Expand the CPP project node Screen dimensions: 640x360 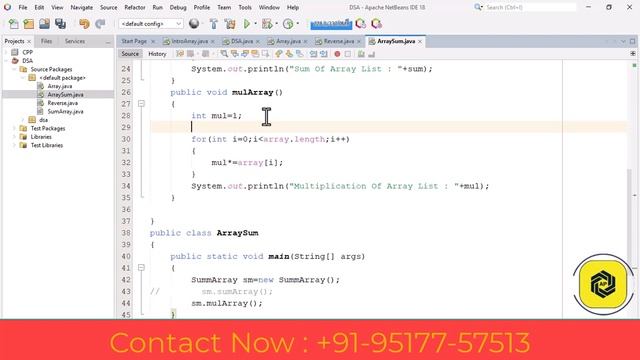[6, 52]
